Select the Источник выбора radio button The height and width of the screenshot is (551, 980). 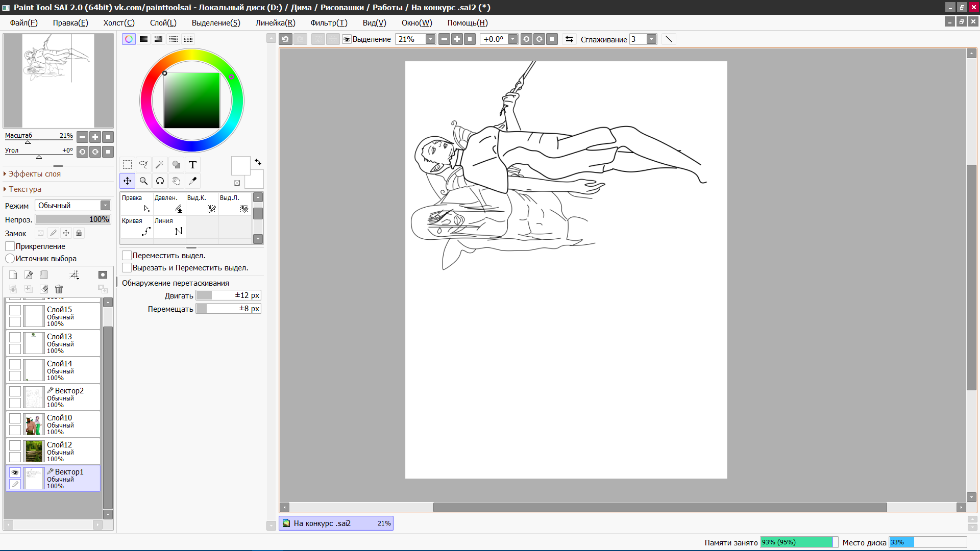(10, 259)
